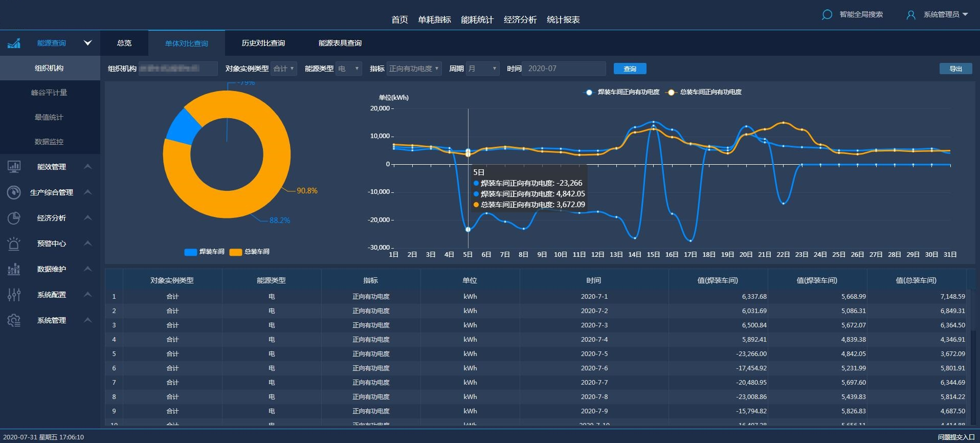Open the 首页 top menu
Screen dimensions: 980x443
click(x=399, y=19)
